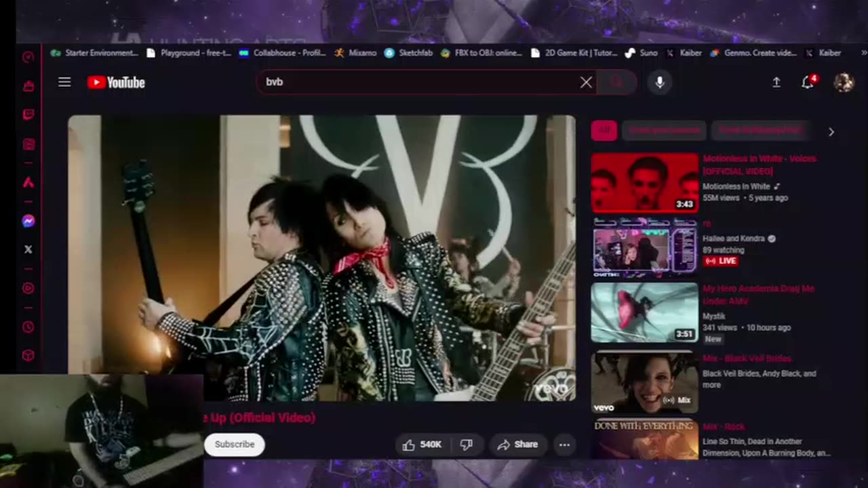
Task: Clear the search box with X
Action: tap(586, 82)
